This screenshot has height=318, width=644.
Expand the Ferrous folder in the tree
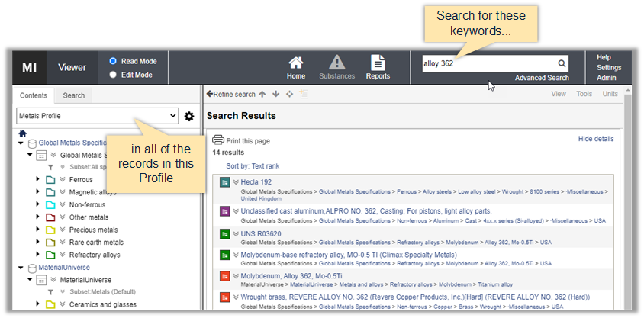[x=38, y=180]
